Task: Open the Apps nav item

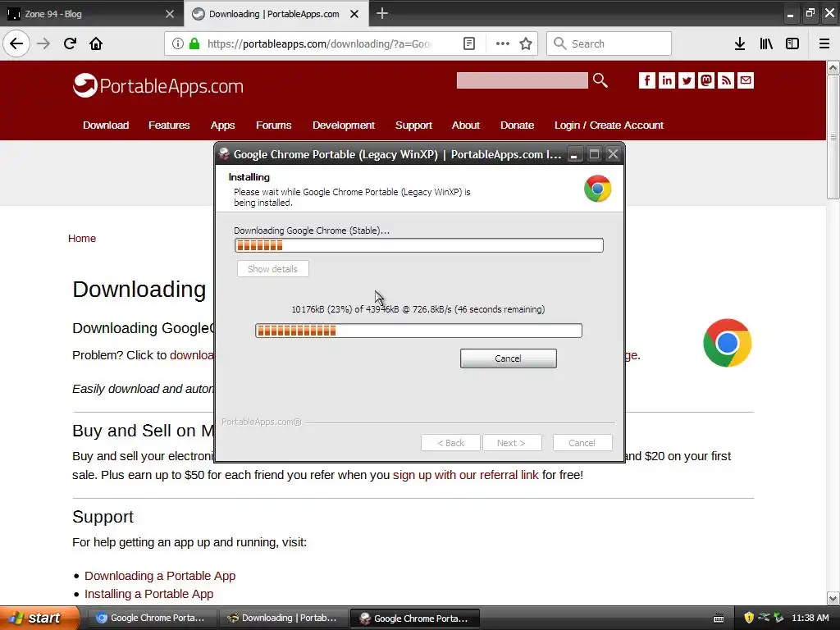Action: point(222,125)
